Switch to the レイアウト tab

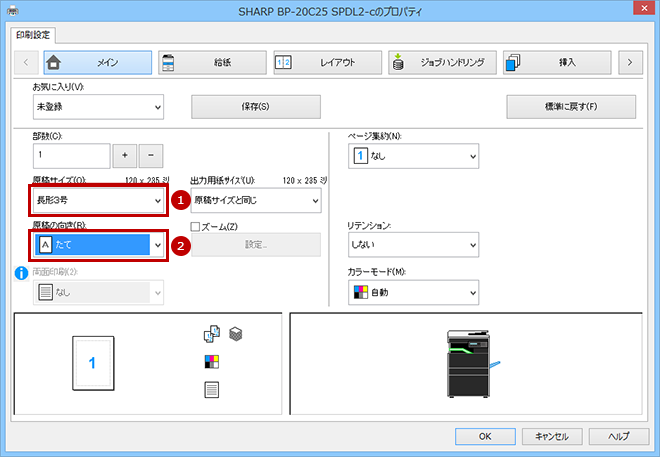click(x=327, y=63)
